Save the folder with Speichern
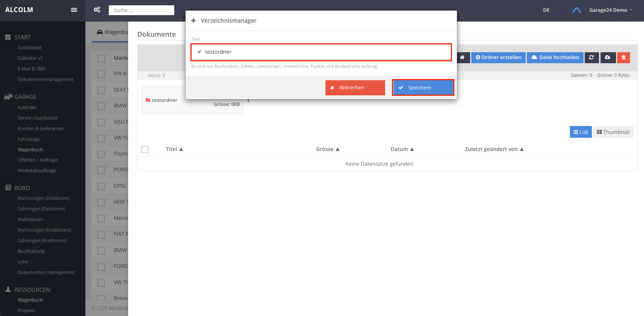 coord(423,87)
